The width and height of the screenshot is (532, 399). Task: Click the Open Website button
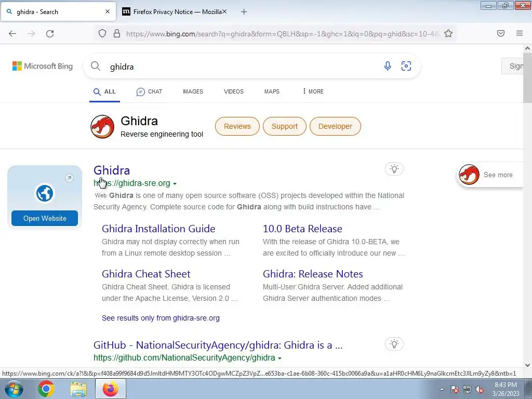click(45, 218)
